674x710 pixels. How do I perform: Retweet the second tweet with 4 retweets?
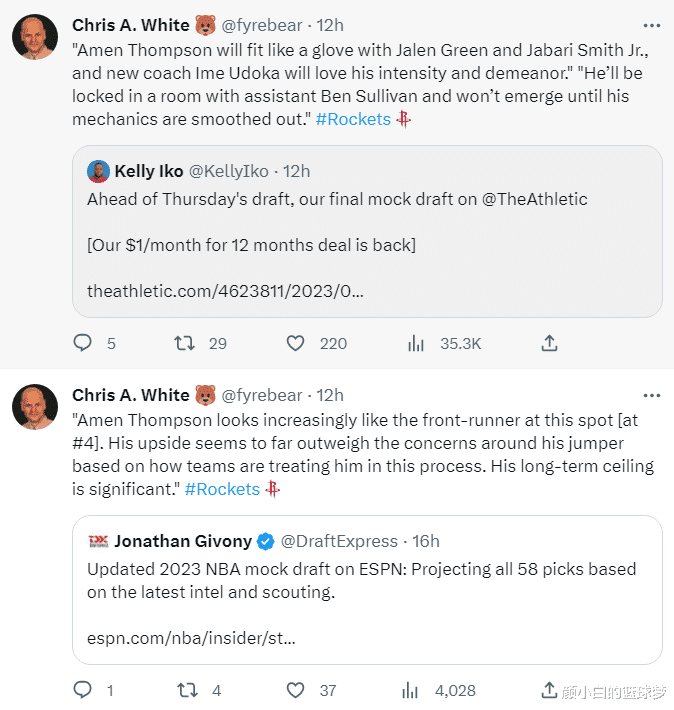pos(184,690)
